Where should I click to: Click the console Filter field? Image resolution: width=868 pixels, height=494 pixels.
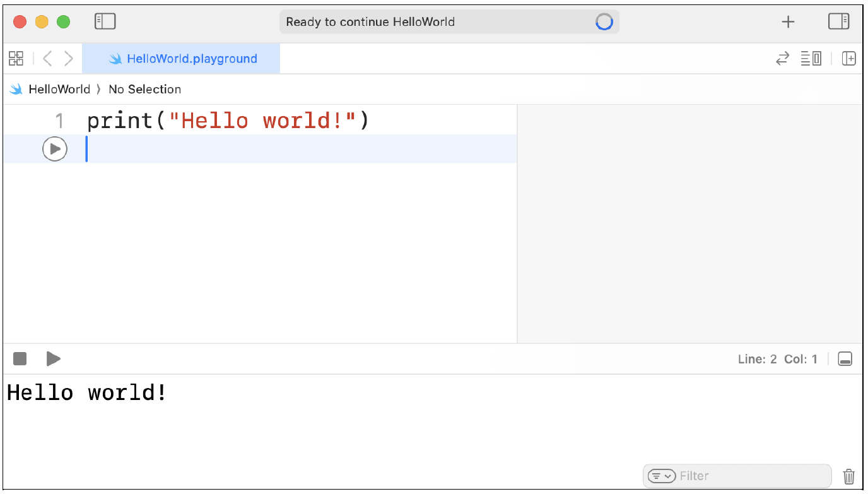737,476
